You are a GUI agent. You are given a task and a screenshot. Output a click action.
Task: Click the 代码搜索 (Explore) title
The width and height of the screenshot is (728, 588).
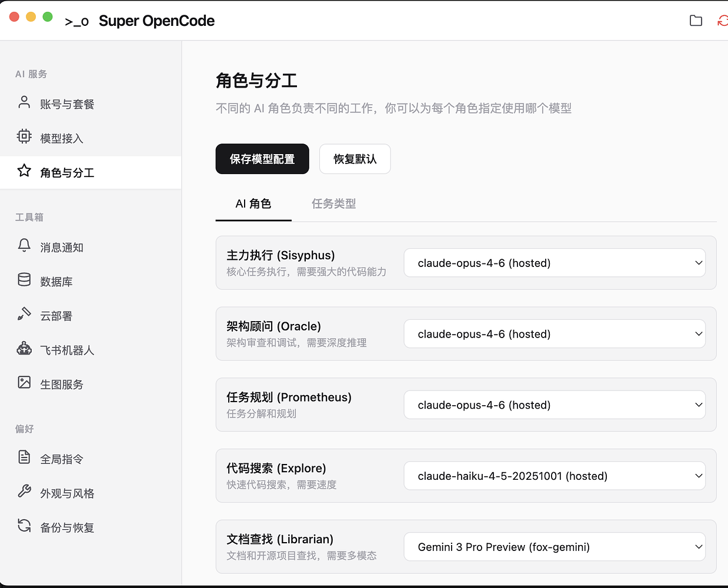pos(276,468)
